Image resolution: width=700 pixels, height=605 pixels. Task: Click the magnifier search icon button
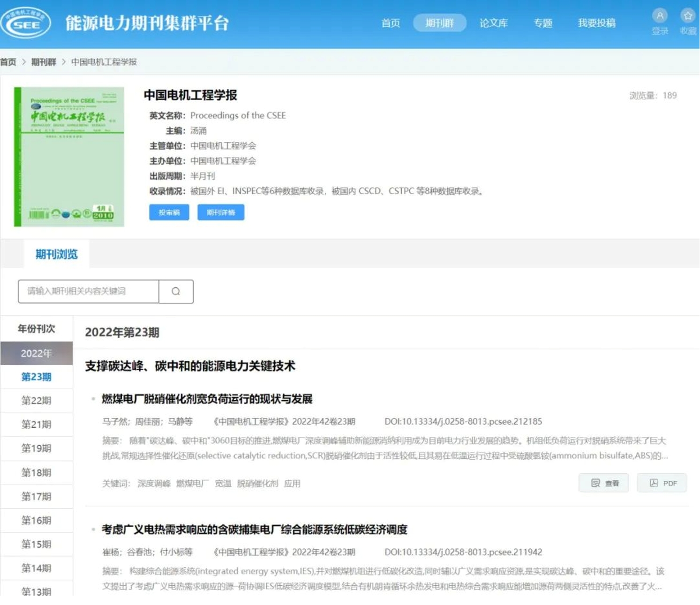(x=176, y=291)
